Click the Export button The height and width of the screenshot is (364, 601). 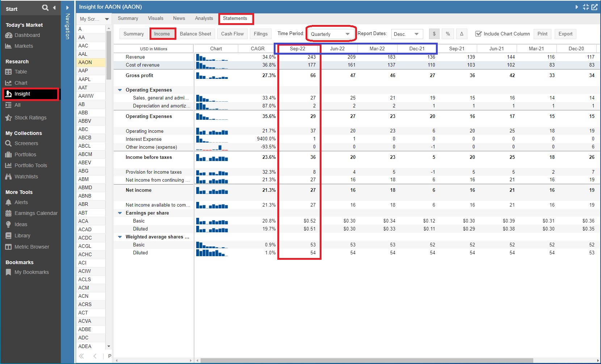coord(566,34)
